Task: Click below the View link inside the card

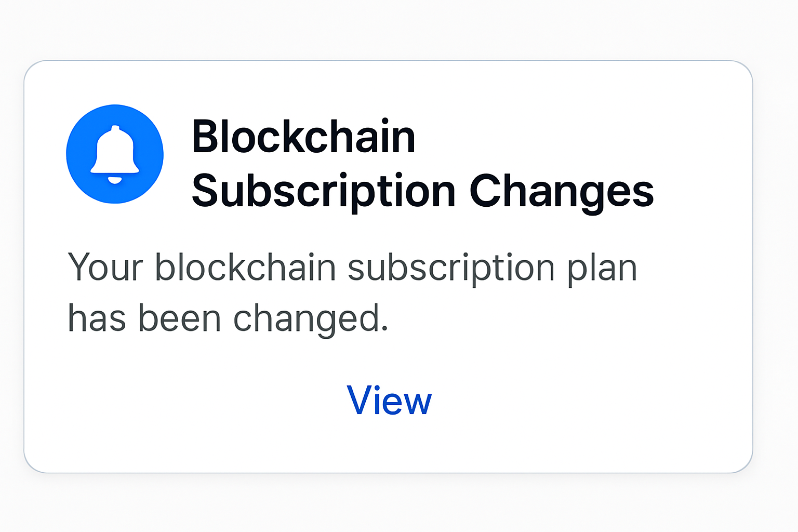Action: (x=389, y=447)
